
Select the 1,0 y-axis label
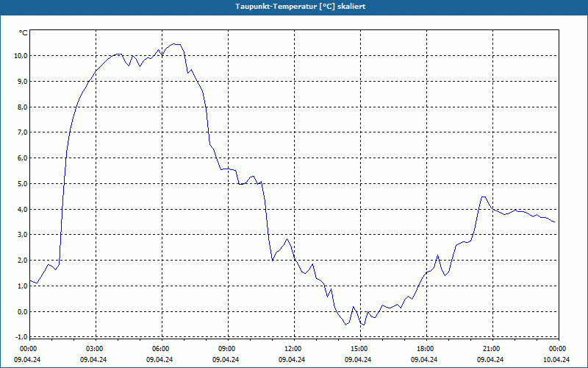(22, 286)
